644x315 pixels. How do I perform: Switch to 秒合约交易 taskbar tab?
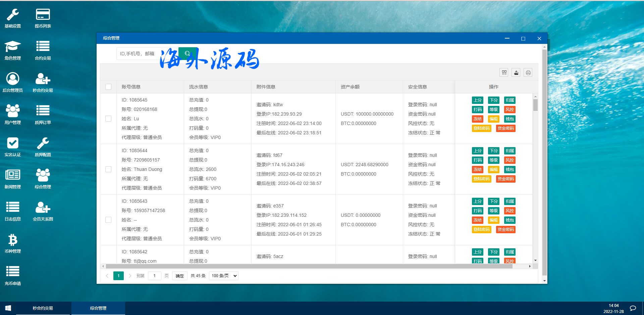[x=43, y=308]
